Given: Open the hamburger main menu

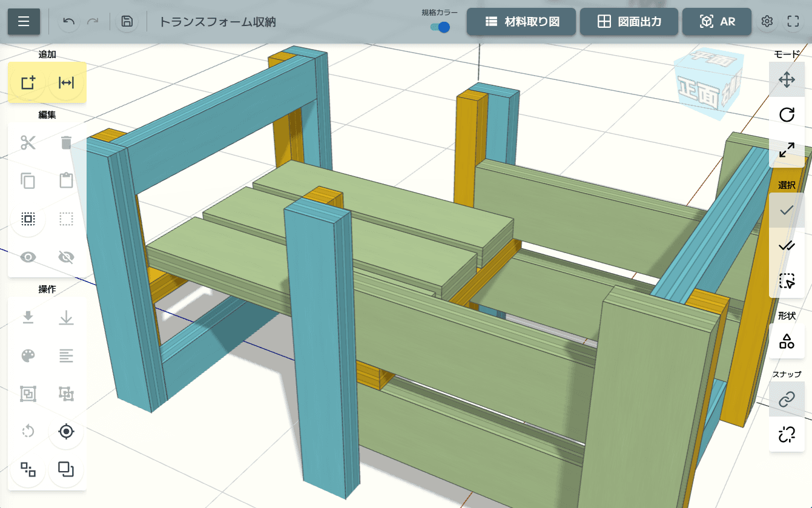Looking at the screenshot, I should point(24,22).
